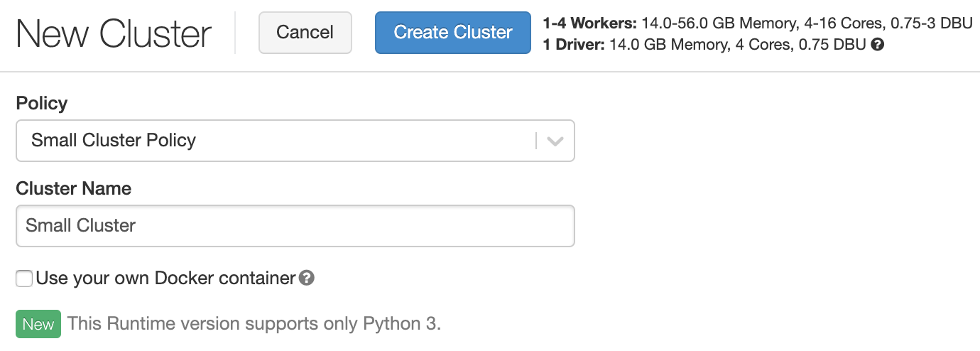Select the 'Small Cluster Policy' dropdown value
The height and width of the screenshot is (351, 980).
point(114,141)
